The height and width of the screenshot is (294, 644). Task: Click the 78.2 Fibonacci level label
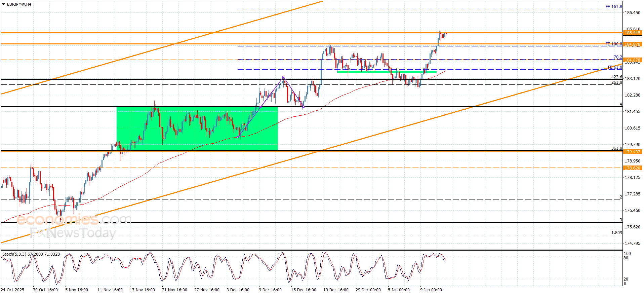point(618,57)
